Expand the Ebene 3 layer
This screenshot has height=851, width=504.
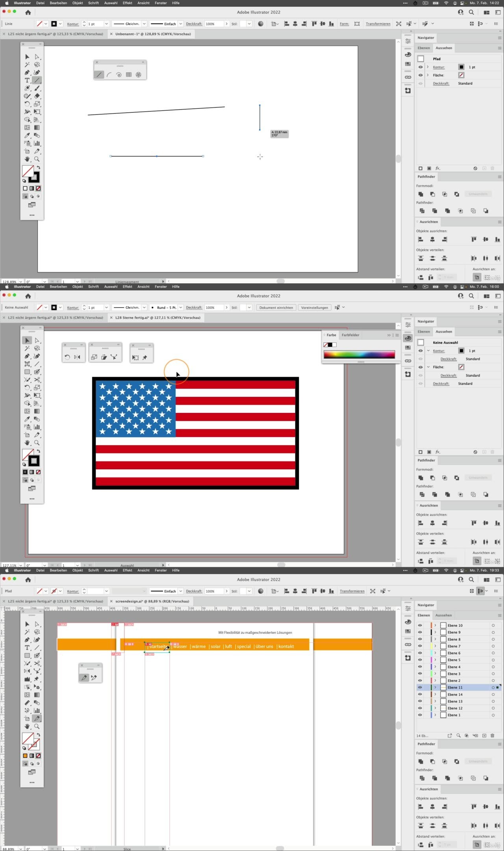coord(435,674)
